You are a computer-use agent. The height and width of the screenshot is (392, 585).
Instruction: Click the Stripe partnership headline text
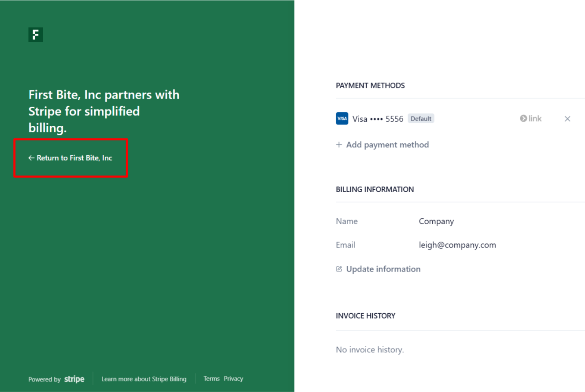tap(104, 111)
